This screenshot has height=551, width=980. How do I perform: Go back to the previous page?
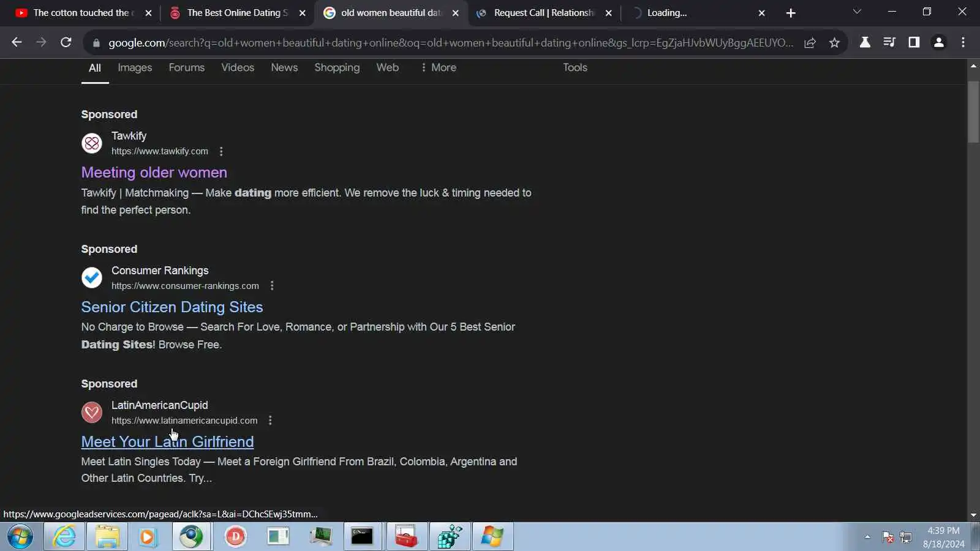(17, 42)
